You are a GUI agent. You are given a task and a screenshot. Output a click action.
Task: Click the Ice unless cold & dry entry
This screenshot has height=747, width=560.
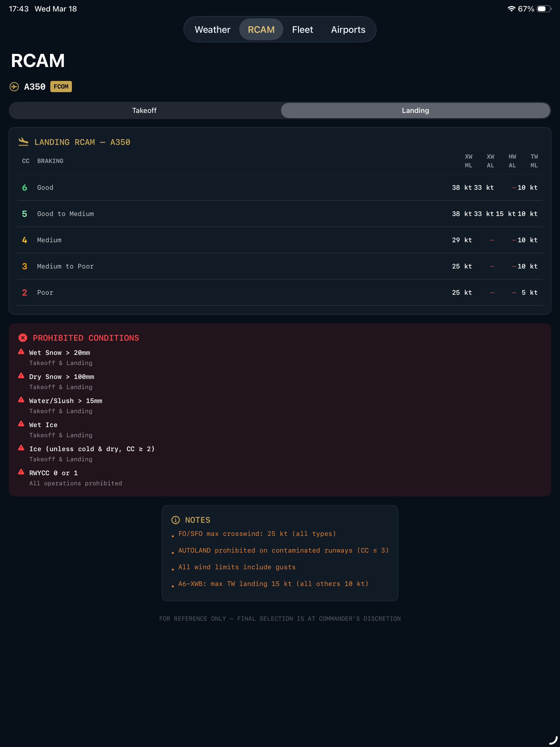(92, 449)
